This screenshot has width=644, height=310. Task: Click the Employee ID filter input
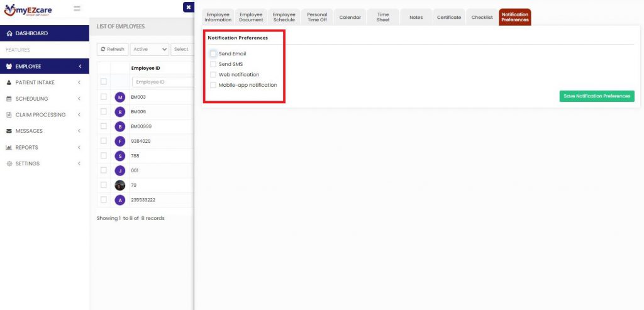click(x=163, y=82)
